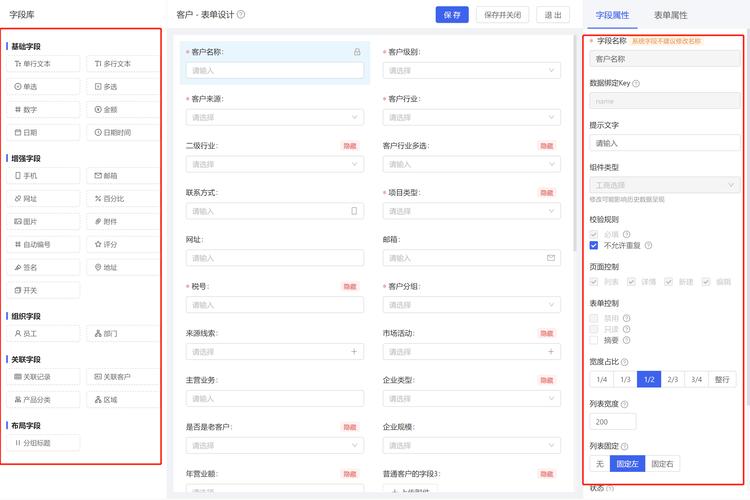750x500 pixels.
Task: Toggle the 必填 validation checkbox
Action: coord(594,234)
